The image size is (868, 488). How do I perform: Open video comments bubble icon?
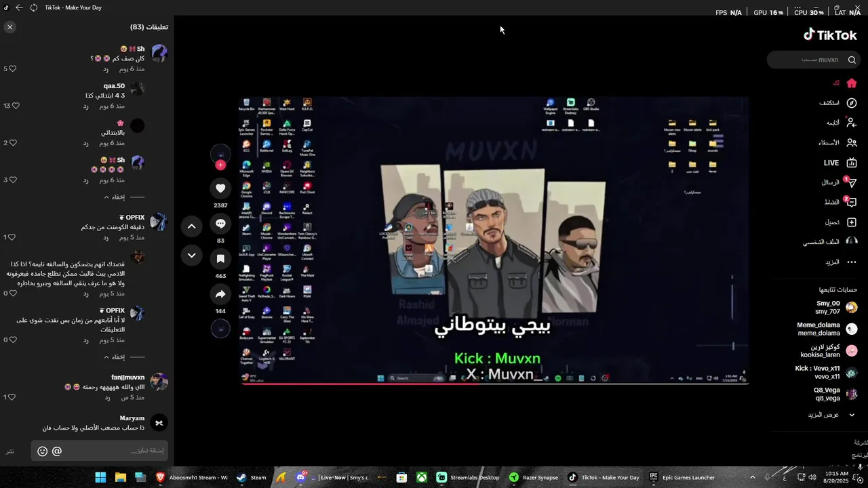(220, 224)
